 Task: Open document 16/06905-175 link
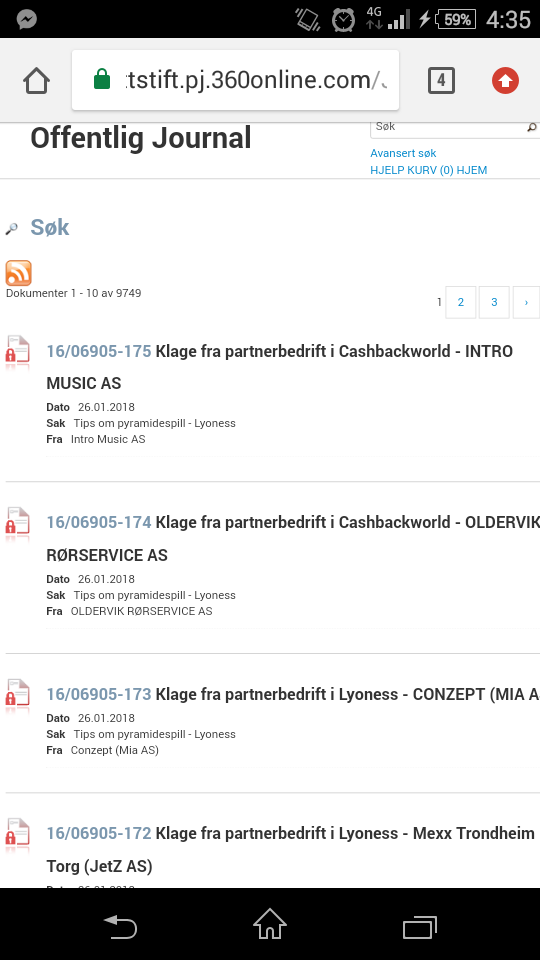tap(99, 351)
